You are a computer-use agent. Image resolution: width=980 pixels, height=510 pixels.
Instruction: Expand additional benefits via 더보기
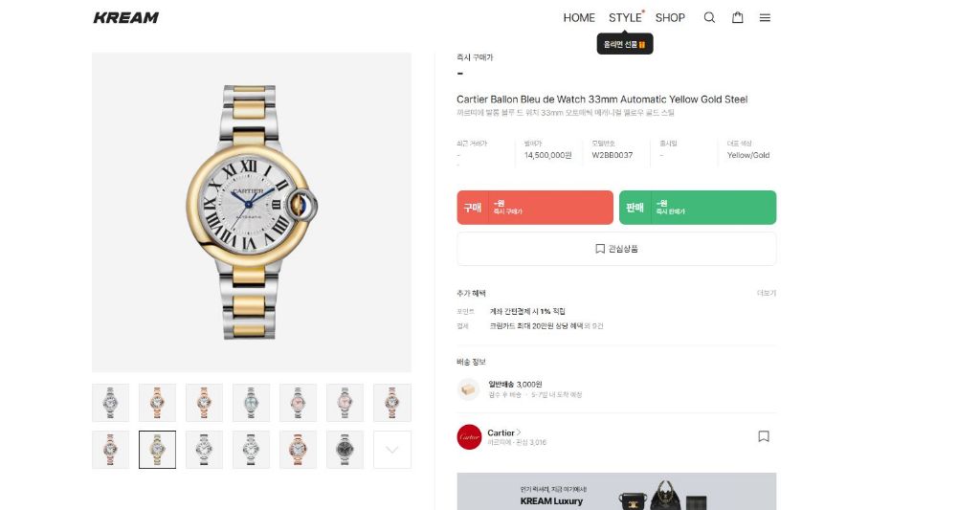(766, 293)
